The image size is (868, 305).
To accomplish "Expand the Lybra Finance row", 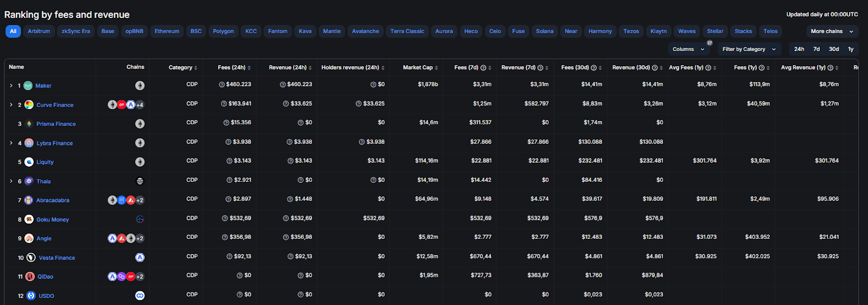I will (x=11, y=143).
